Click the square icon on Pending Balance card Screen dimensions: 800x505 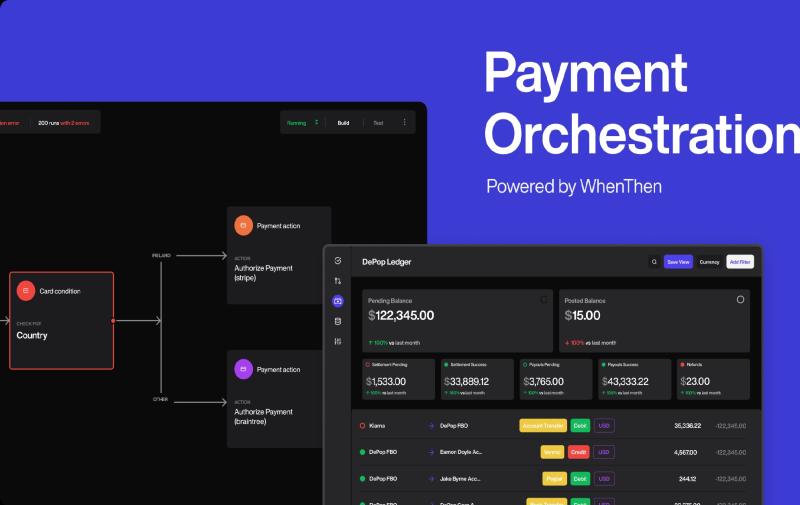point(544,299)
